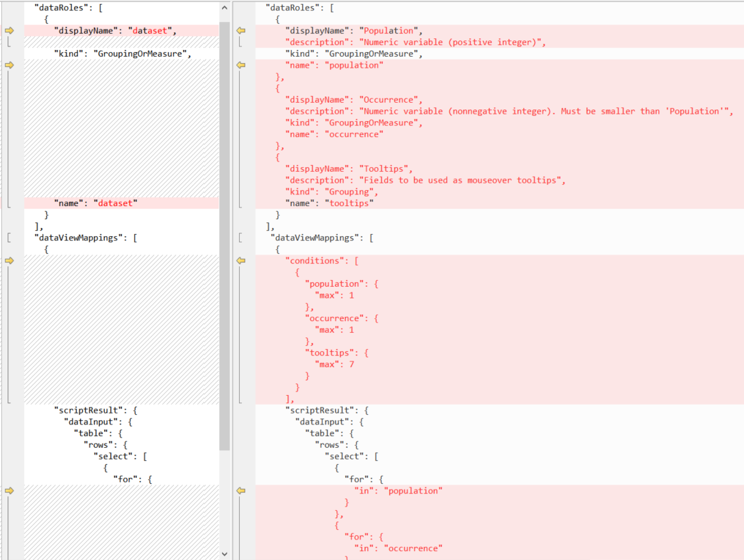Click the "displayName": "Tooltips" line

click(349, 169)
